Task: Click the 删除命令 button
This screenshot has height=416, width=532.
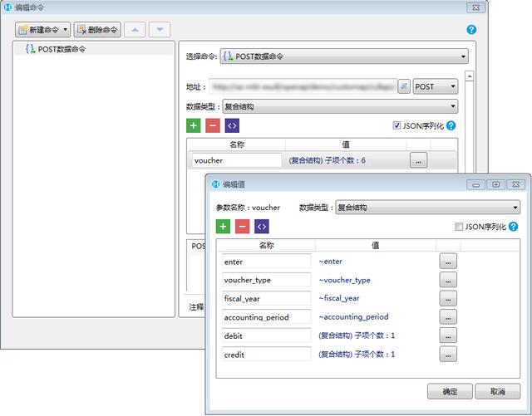Action: [x=97, y=30]
